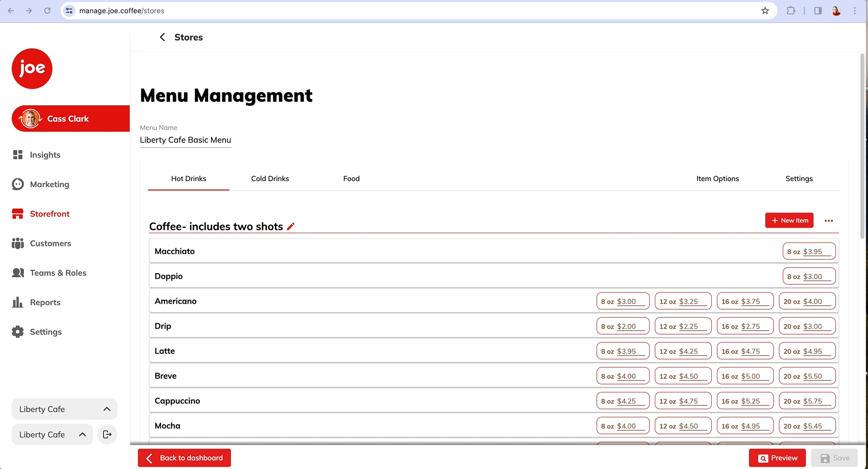Open the Settings gear in sidebar
The image size is (868, 469).
18,332
